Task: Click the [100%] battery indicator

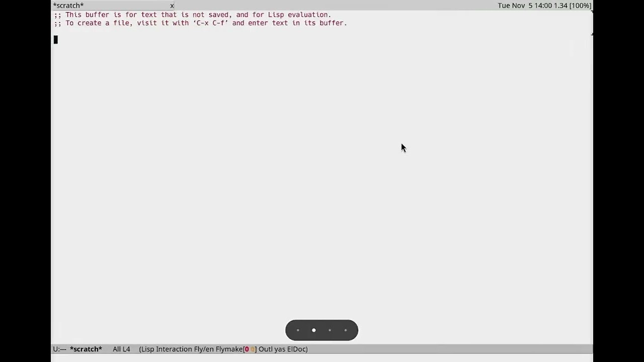Action: 580,6
